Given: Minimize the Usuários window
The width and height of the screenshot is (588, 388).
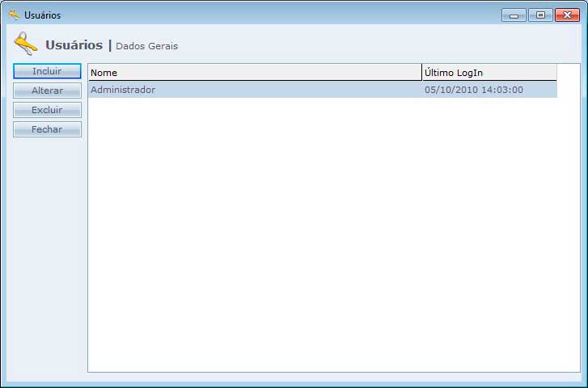Looking at the screenshot, I should (514, 15).
